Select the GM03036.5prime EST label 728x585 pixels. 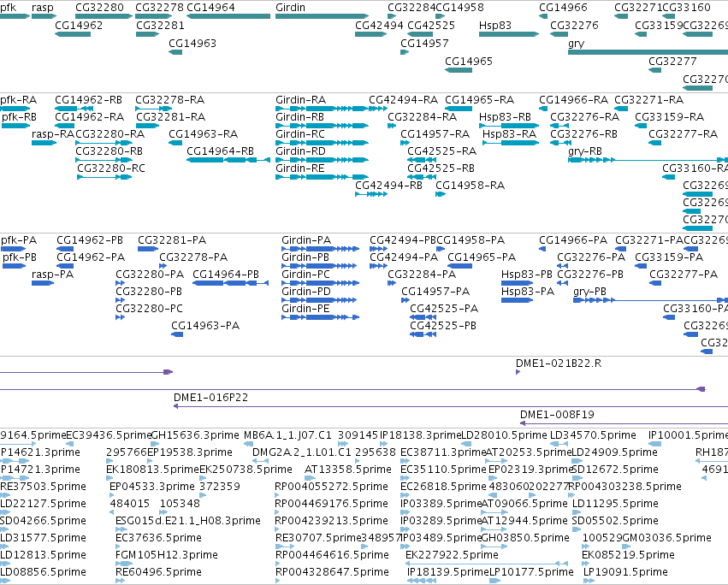[x=666, y=538]
